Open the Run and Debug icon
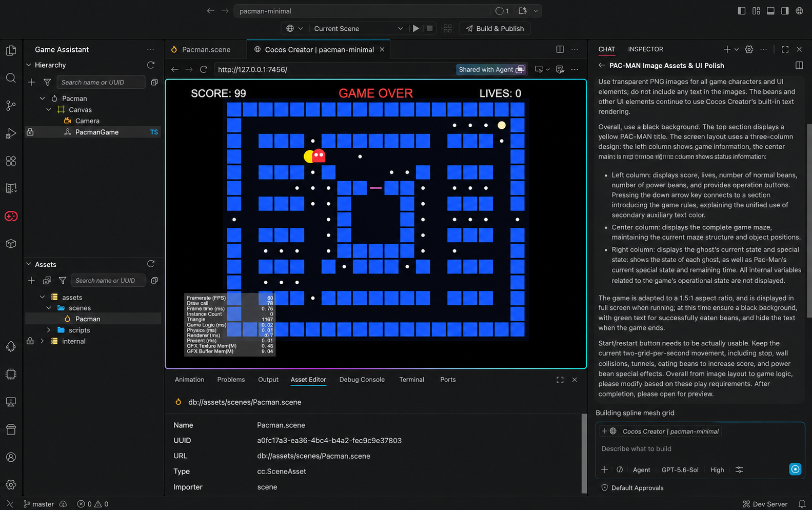 click(11, 133)
